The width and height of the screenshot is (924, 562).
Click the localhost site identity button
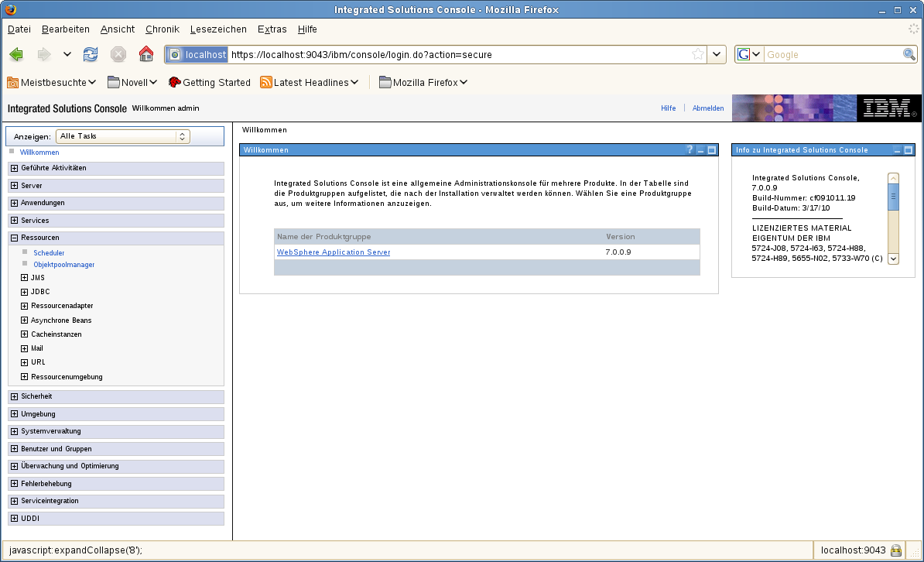[x=197, y=54]
